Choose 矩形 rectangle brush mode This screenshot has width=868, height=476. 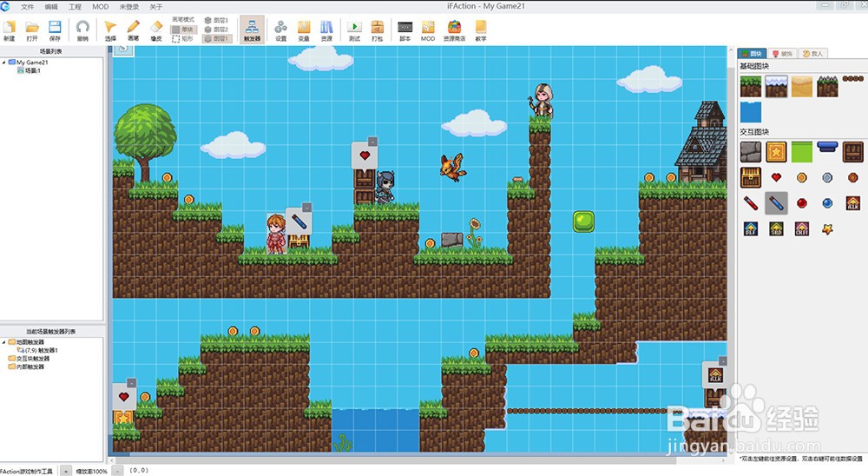pos(183,39)
